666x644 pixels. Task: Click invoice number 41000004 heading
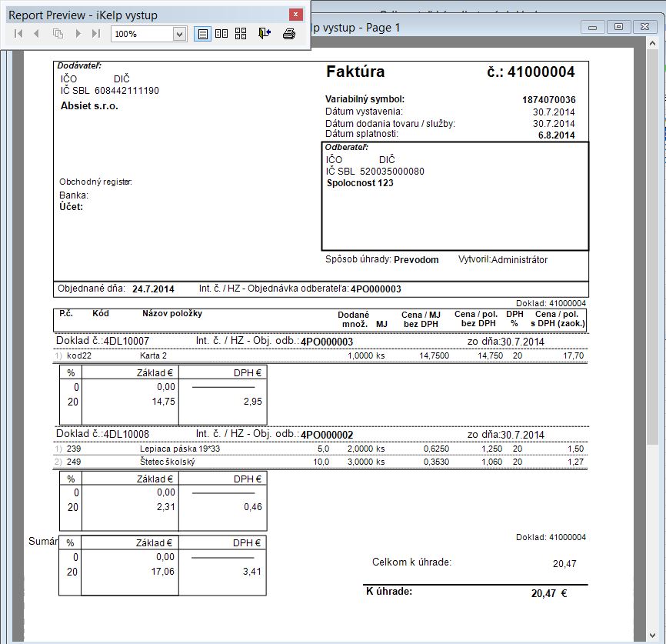[x=531, y=72]
